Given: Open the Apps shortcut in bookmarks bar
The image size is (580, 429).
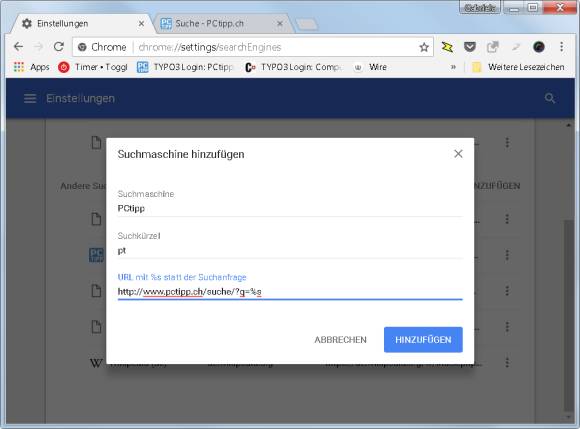Looking at the screenshot, I should (x=32, y=67).
